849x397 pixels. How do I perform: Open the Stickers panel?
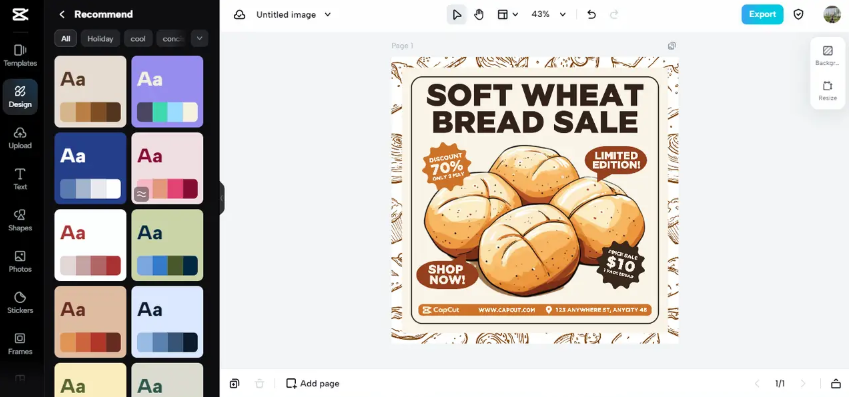pyautogui.click(x=20, y=303)
